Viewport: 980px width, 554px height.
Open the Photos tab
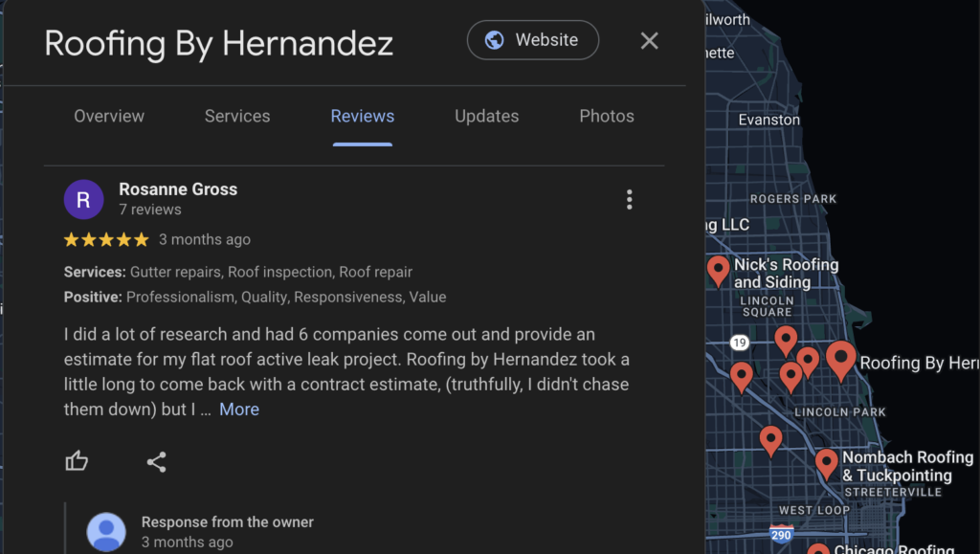[x=607, y=116]
